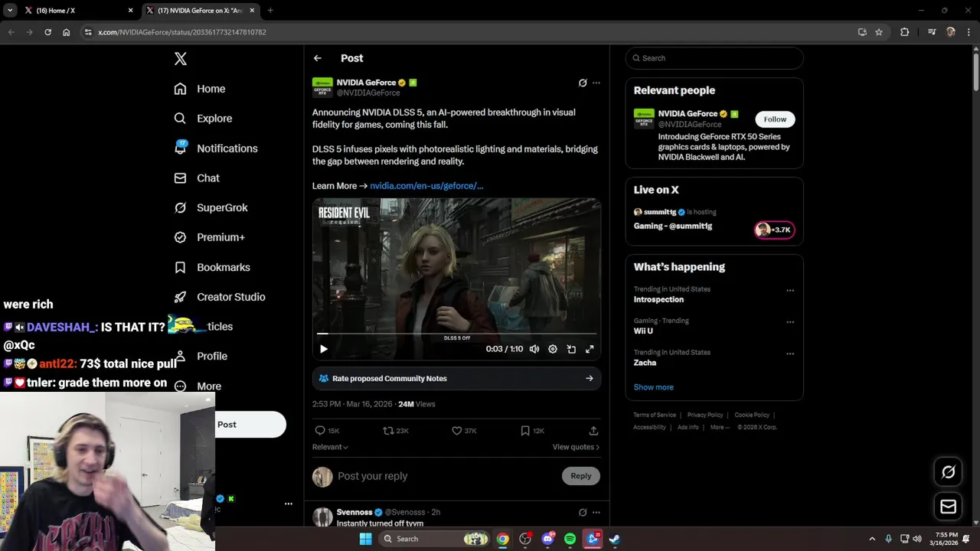Viewport: 980px width, 551px height.
Task: Open more options on Svennoss reply
Action: (596, 512)
